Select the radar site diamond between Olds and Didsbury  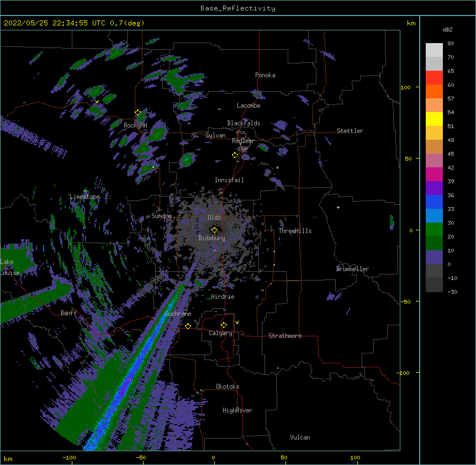[x=214, y=230]
